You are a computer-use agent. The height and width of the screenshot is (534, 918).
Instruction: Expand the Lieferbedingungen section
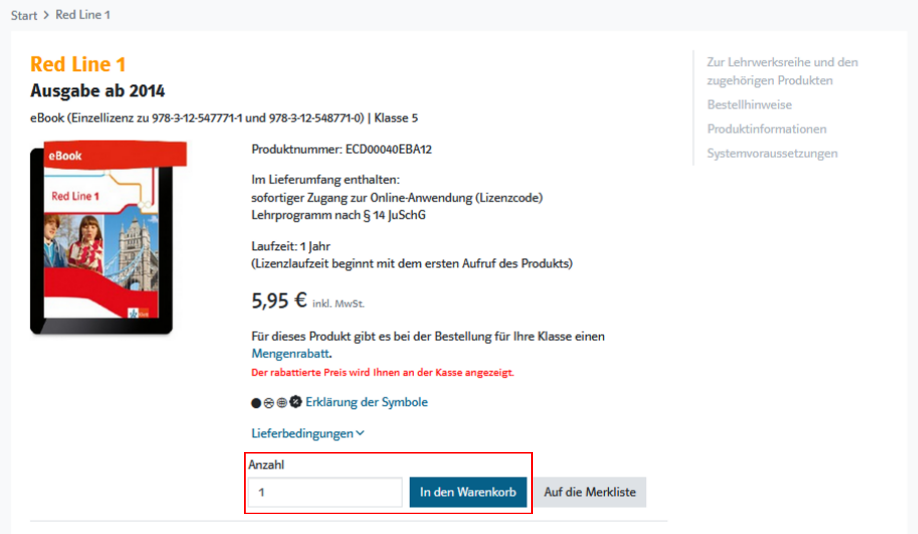point(302,433)
